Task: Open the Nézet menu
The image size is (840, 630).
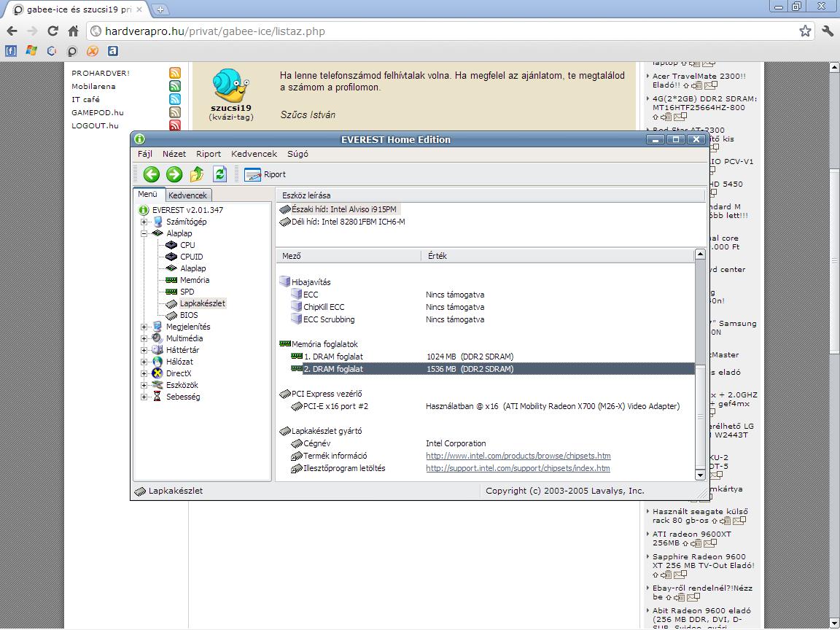Action: (174, 154)
